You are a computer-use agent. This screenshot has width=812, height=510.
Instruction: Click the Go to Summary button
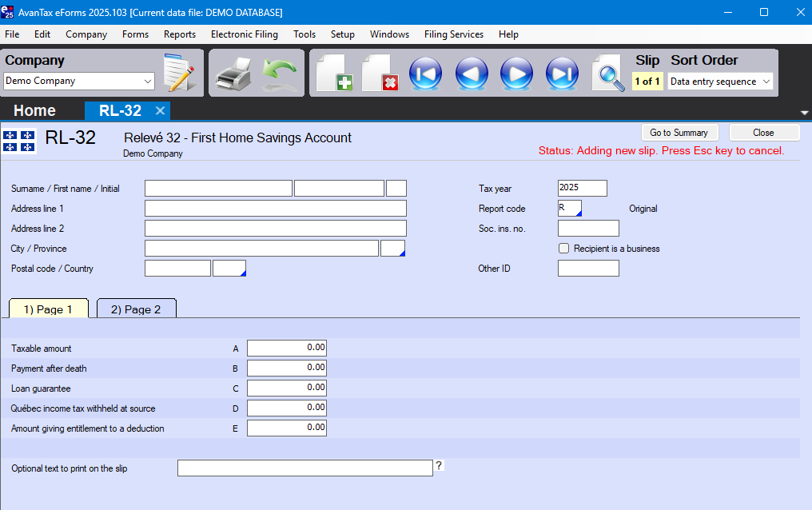tap(679, 133)
